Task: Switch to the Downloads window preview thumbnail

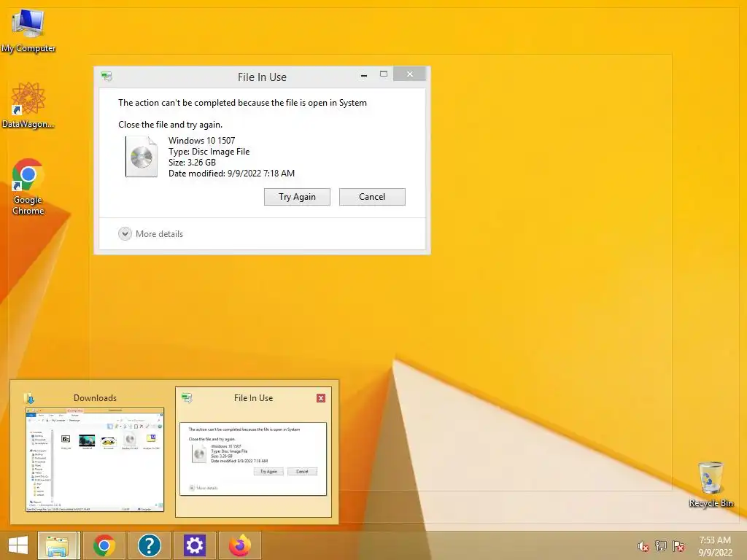Action: pyautogui.click(x=95, y=459)
